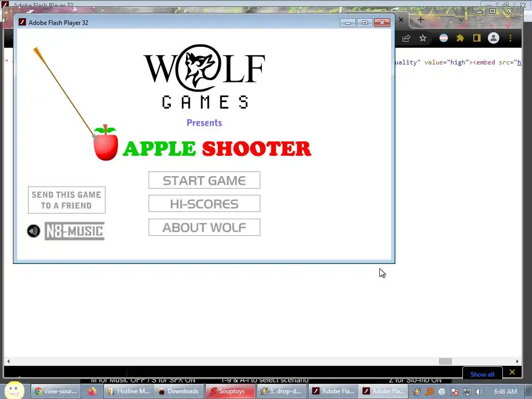Bookmark this page with star icon

(x=423, y=38)
